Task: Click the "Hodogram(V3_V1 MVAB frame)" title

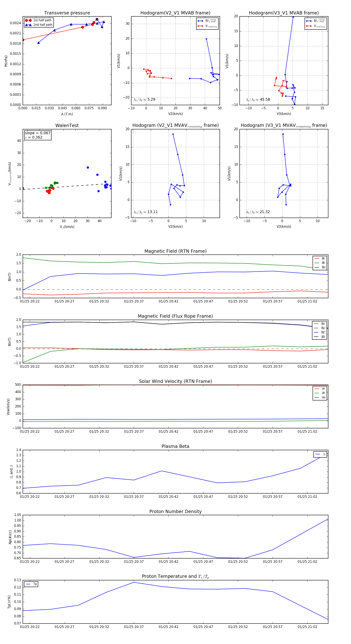Action: point(284,13)
